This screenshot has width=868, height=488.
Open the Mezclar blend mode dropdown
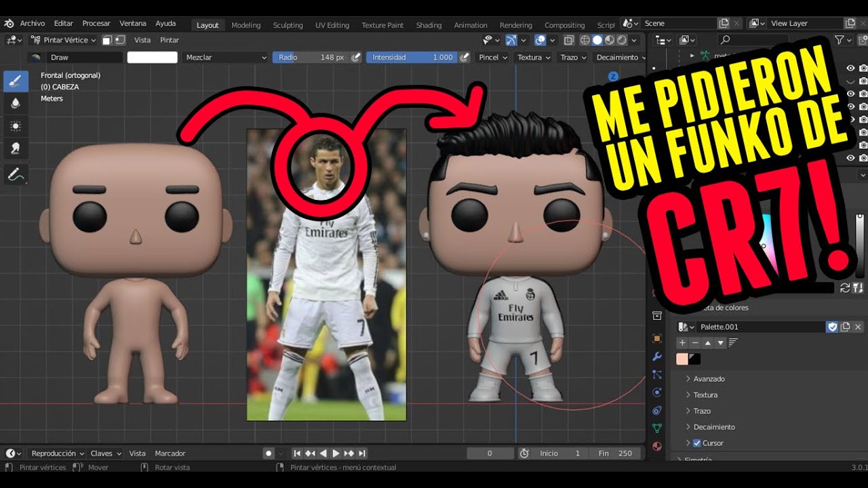(226, 58)
